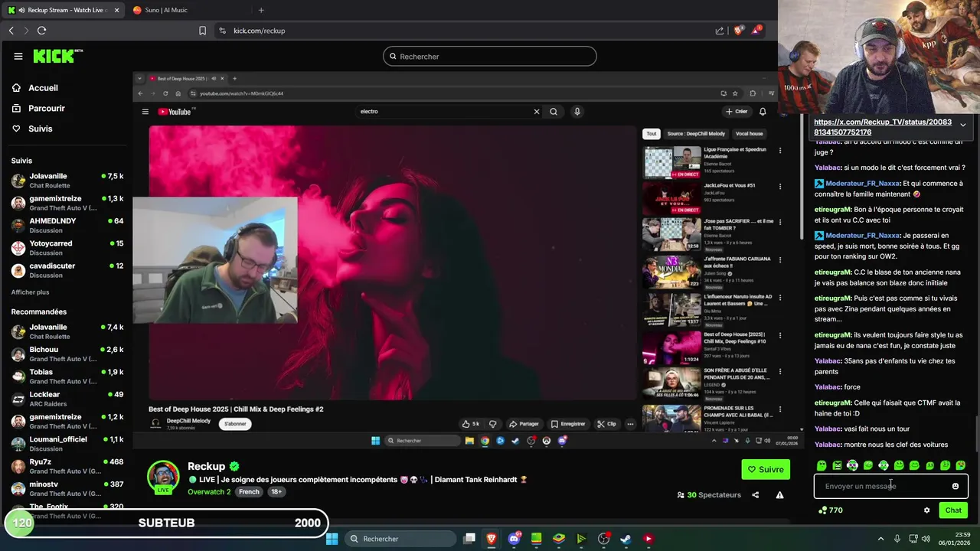Click the YouTube search magnifier button
Viewport: 980px width, 551px height.
click(554, 112)
